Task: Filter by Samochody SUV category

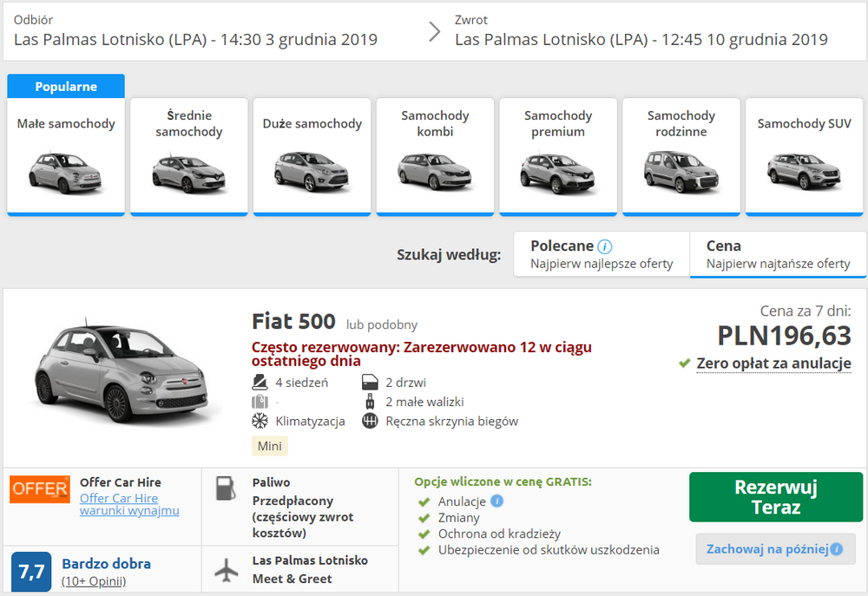Action: [x=804, y=157]
